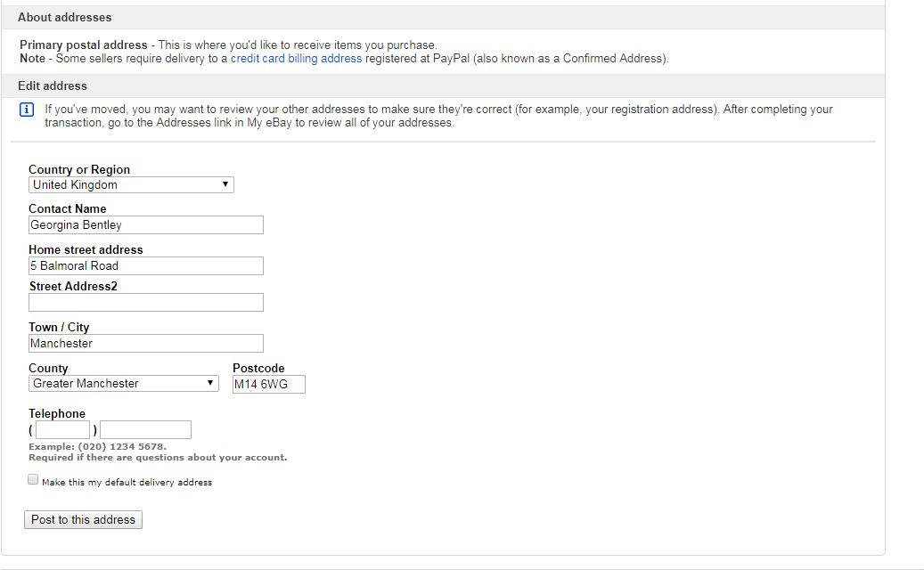The height and width of the screenshot is (570, 924).
Task: Click the empty Street Address2 field
Action: click(x=146, y=303)
